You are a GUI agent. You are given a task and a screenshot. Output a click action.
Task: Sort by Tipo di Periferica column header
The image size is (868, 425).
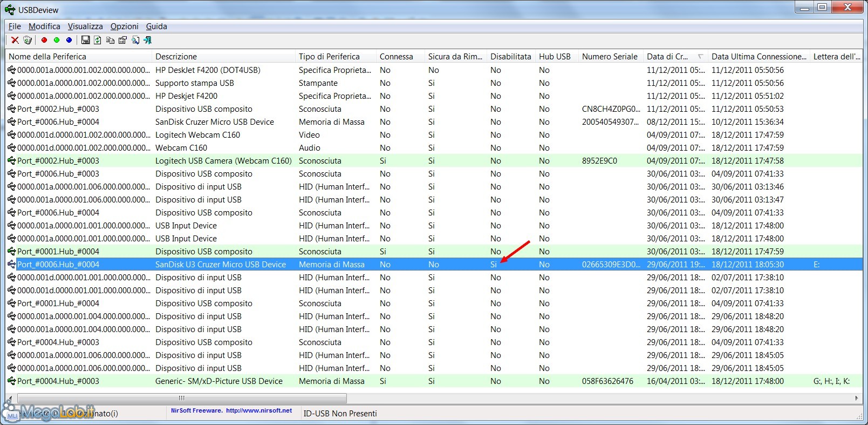coord(336,56)
